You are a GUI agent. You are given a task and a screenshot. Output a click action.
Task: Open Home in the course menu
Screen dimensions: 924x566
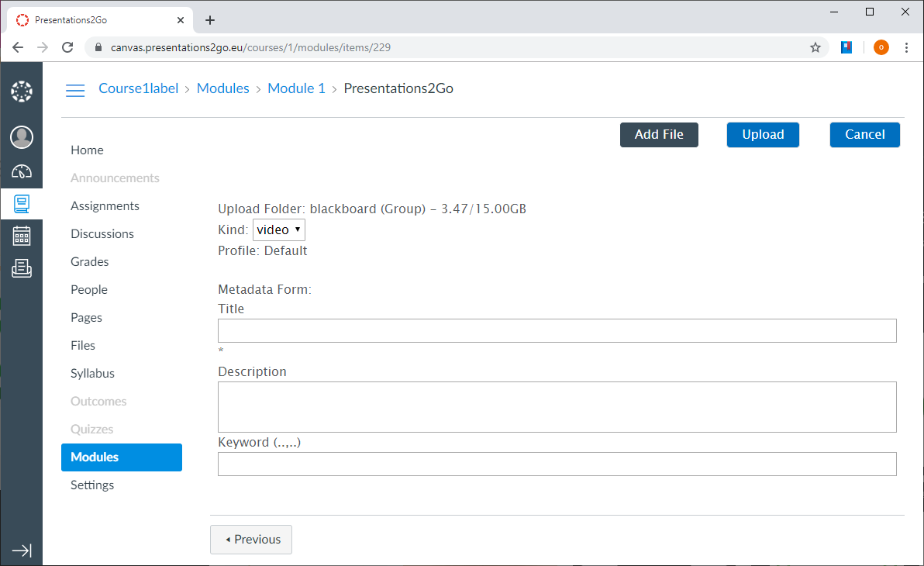click(88, 150)
